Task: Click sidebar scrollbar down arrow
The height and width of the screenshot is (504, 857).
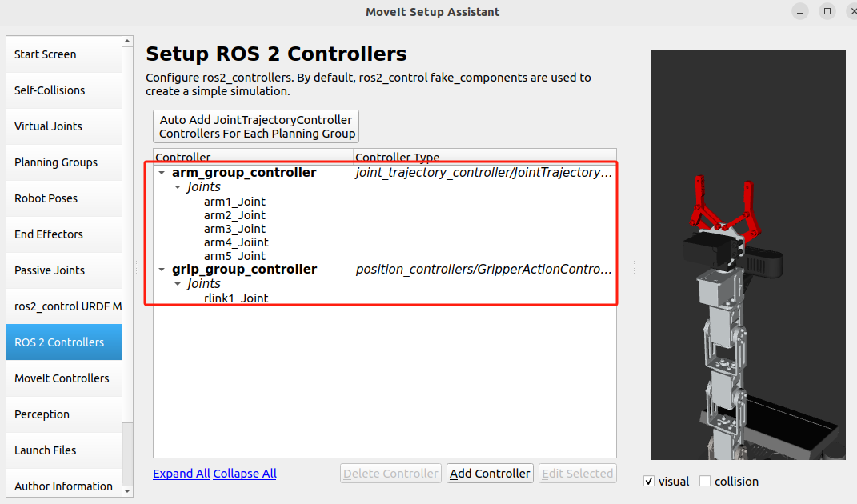Action: (127, 491)
